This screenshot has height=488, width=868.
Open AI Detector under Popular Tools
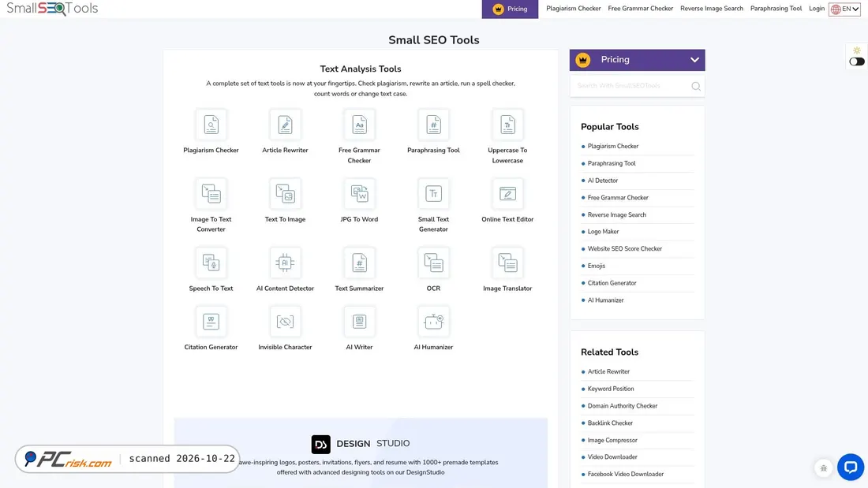click(x=603, y=181)
